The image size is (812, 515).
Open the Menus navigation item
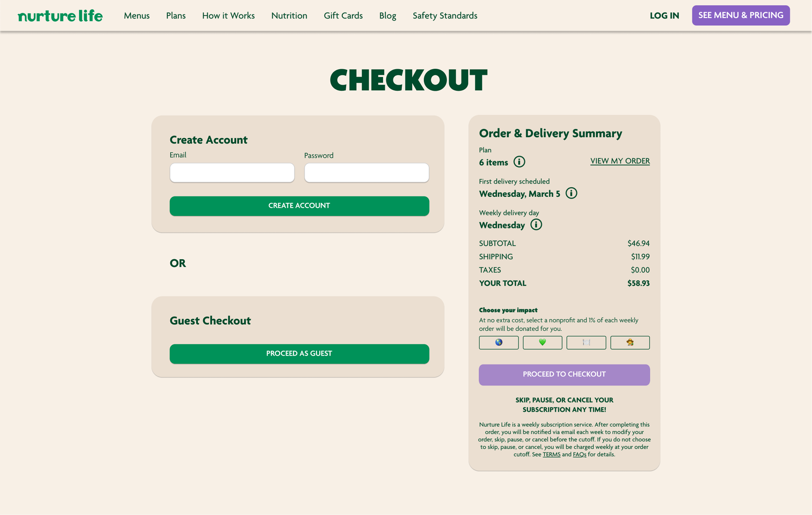pyautogui.click(x=137, y=16)
